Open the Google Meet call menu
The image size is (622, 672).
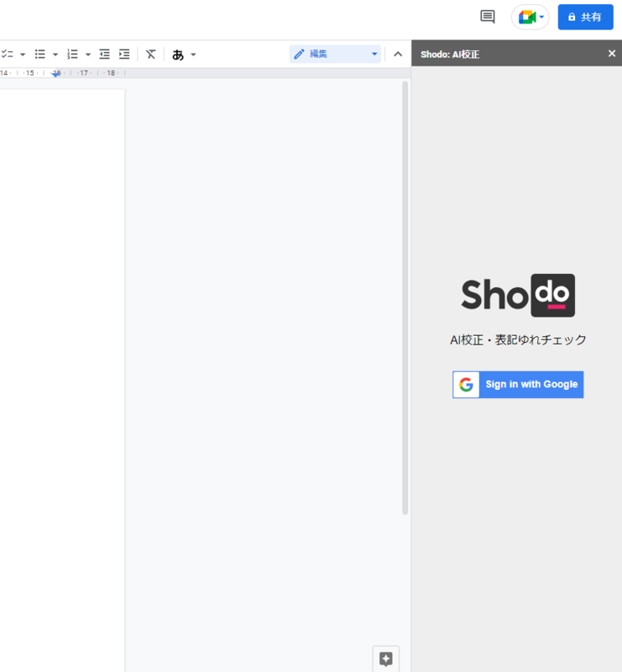click(x=531, y=17)
